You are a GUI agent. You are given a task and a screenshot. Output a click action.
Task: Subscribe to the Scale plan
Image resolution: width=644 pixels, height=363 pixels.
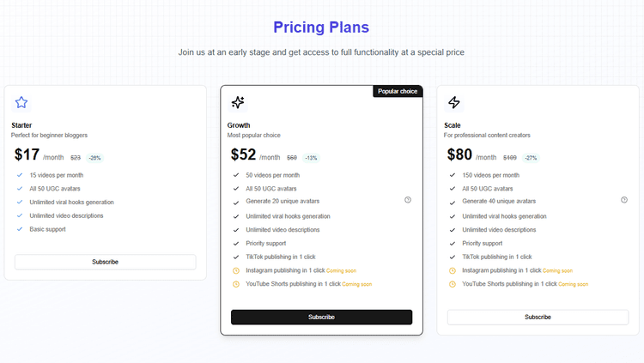(x=538, y=317)
